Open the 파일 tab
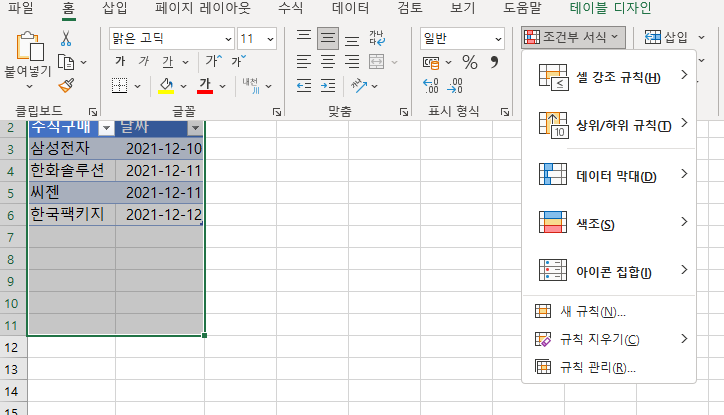 tap(21, 8)
